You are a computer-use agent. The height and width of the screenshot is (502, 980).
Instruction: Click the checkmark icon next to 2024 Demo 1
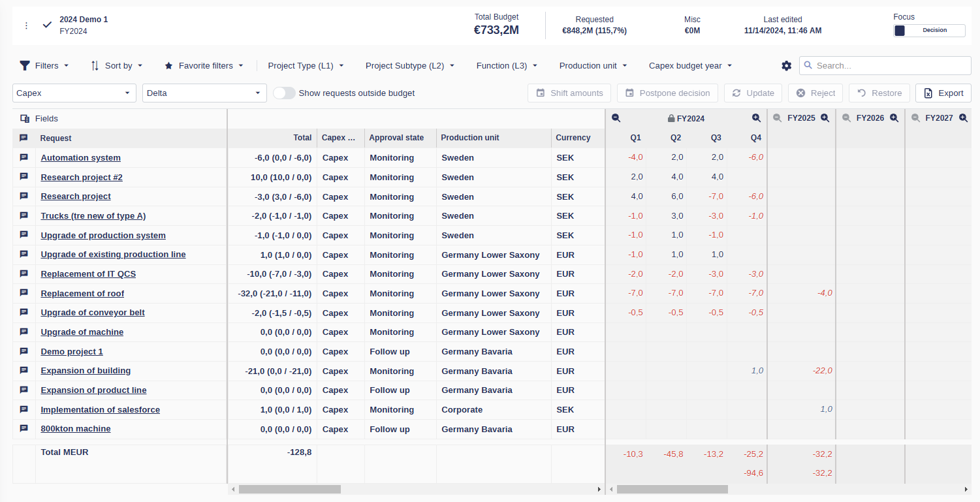tap(47, 25)
